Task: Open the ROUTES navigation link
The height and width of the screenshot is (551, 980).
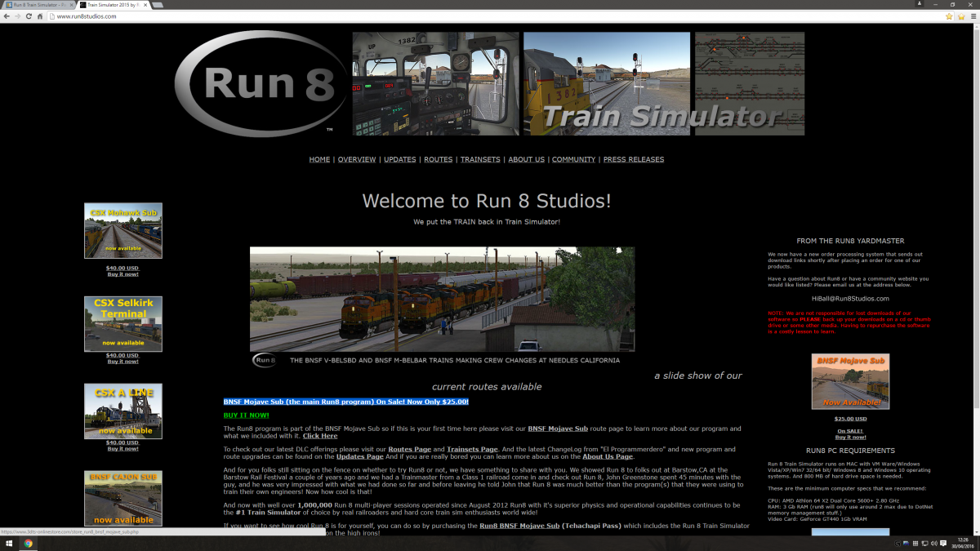Action: pos(439,159)
